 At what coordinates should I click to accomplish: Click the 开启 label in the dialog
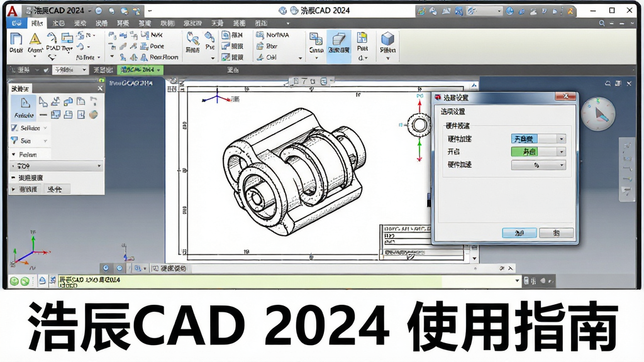(453, 152)
